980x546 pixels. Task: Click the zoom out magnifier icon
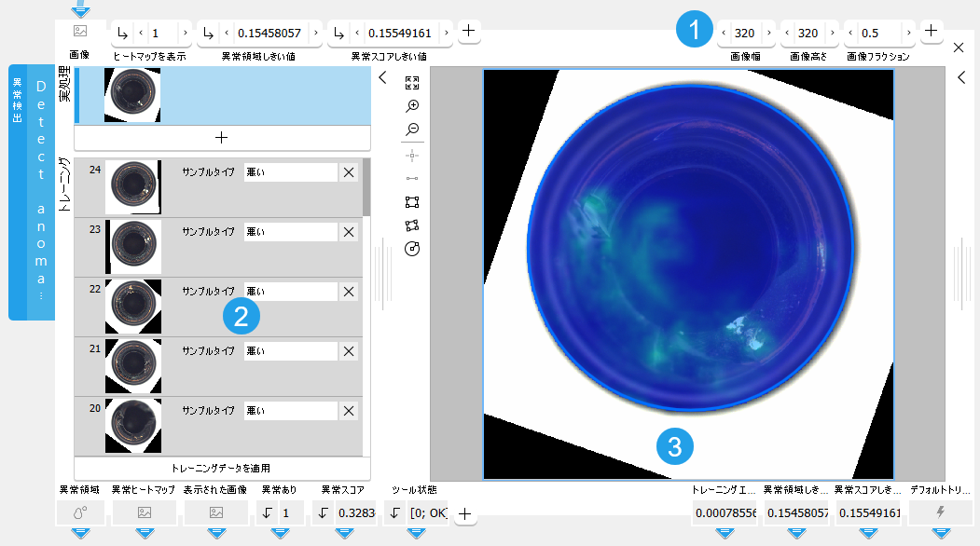pyautogui.click(x=412, y=130)
